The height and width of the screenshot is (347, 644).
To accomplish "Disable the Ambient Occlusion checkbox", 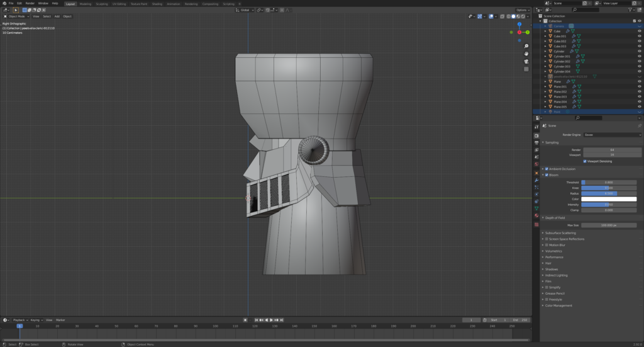I will pos(547,169).
